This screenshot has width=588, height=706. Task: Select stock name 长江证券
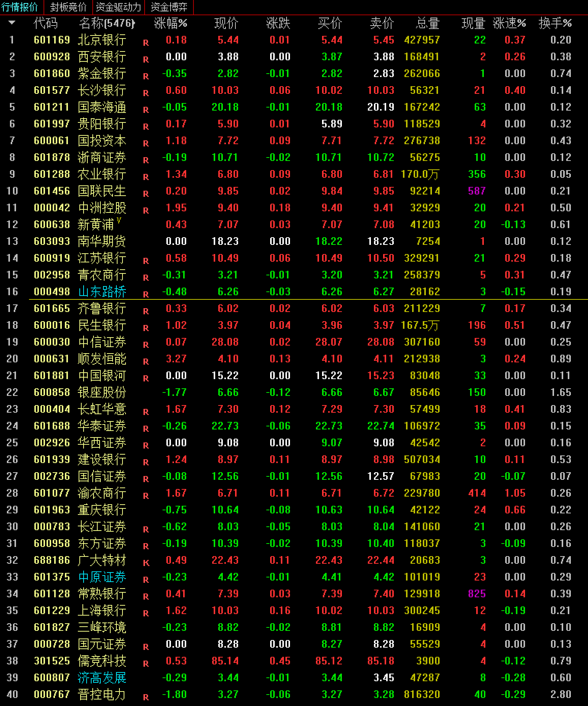point(102,527)
